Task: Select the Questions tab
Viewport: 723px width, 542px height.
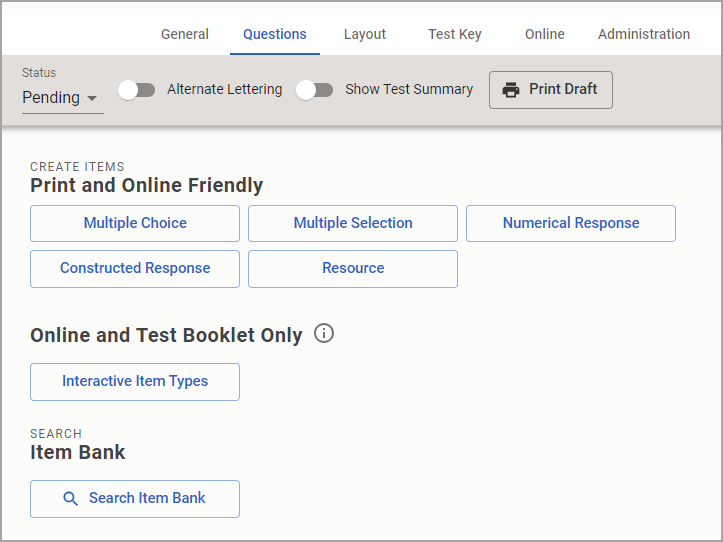Action: coord(275,34)
